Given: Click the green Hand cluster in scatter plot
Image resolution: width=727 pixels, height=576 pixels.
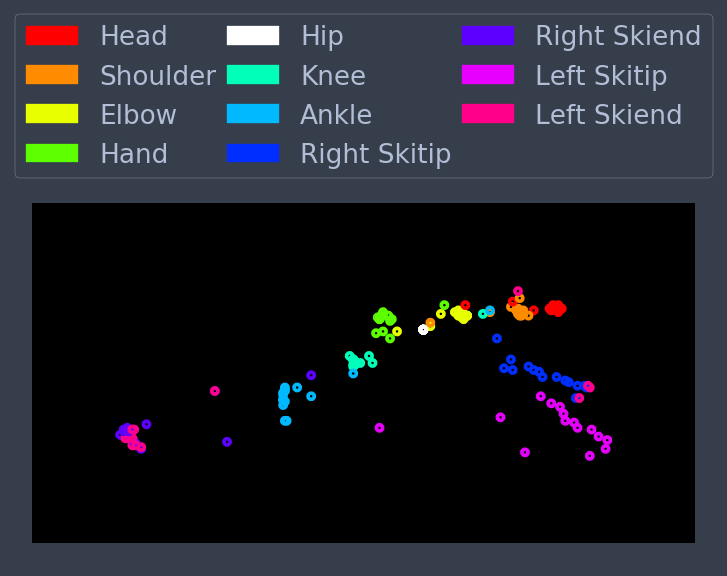Looking at the screenshot, I should click(x=384, y=317).
